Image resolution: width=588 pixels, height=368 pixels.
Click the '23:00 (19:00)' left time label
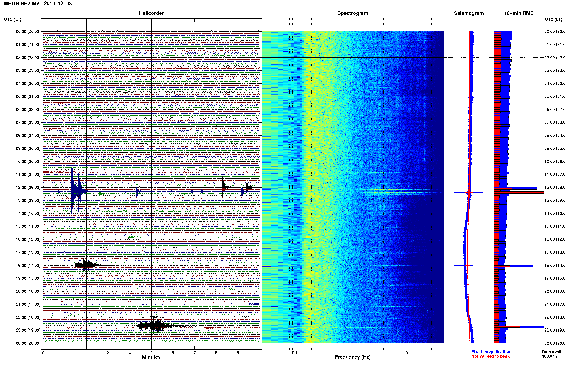(28, 330)
